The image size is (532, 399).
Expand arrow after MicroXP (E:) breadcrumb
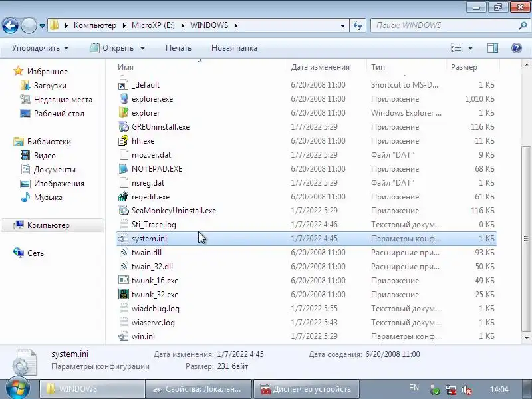point(182,25)
